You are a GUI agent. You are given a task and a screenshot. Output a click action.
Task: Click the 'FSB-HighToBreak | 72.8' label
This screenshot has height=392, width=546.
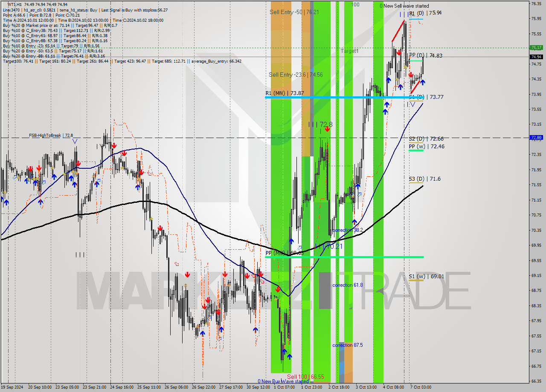click(x=51, y=135)
